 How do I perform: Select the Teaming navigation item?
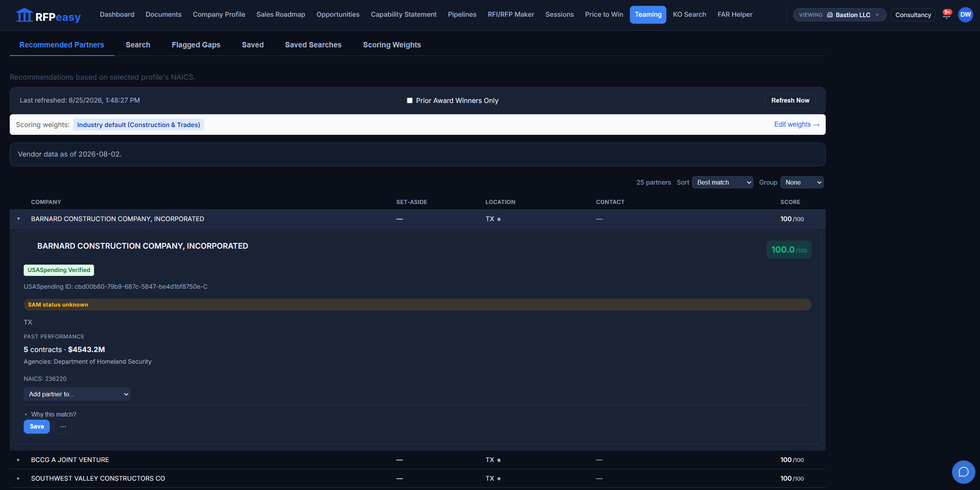pyautogui.click(x=648, y=15)
